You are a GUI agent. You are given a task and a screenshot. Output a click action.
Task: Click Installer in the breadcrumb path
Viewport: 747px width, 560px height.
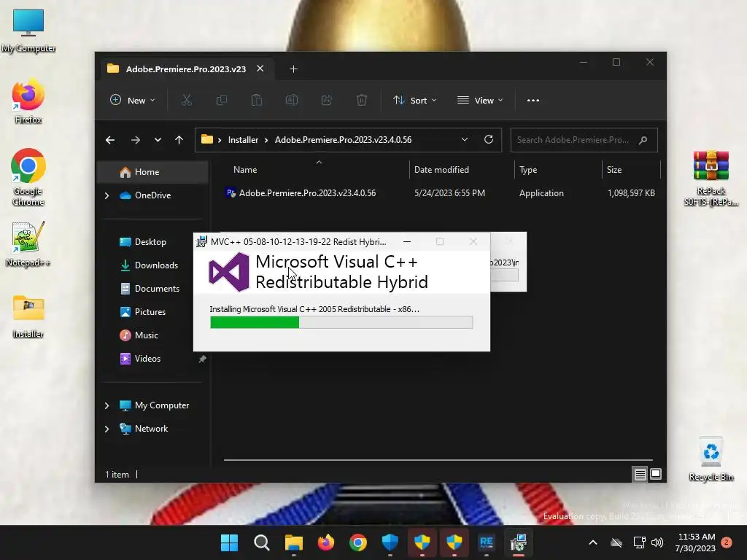(243, 140)
